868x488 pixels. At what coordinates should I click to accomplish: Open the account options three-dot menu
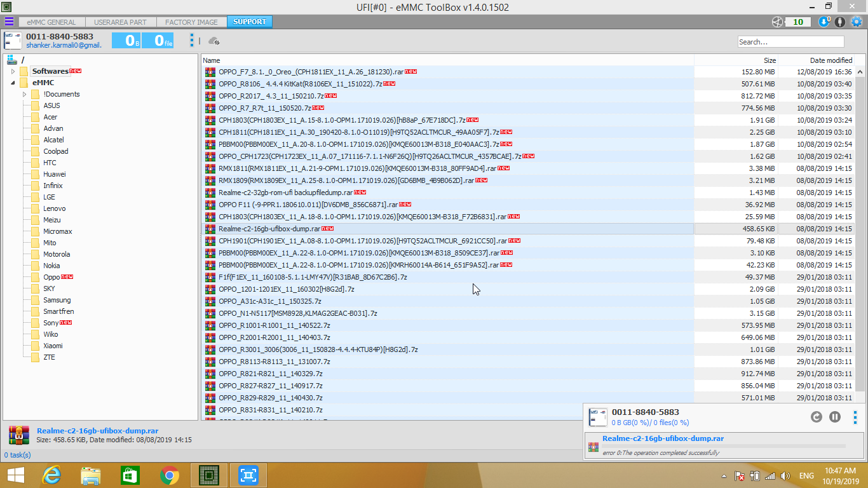click(x=192, y=41)
